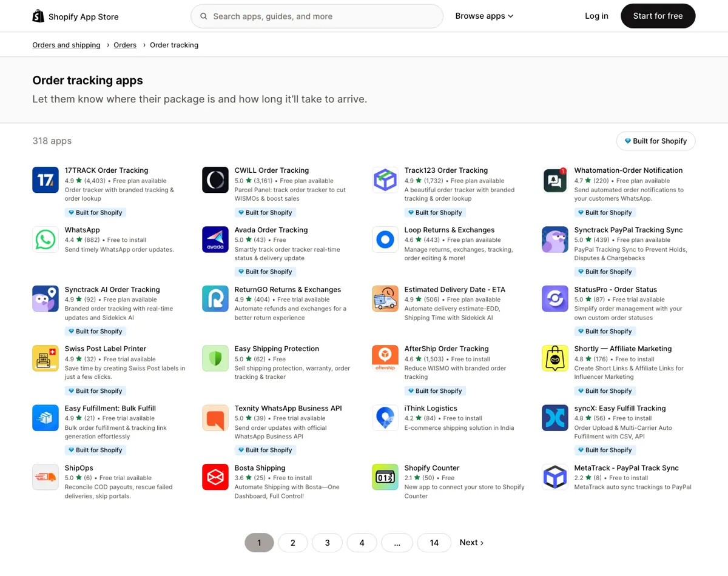Click the 318 apps count text
This screenshot has width=728, height=576.
click(52, 141)
